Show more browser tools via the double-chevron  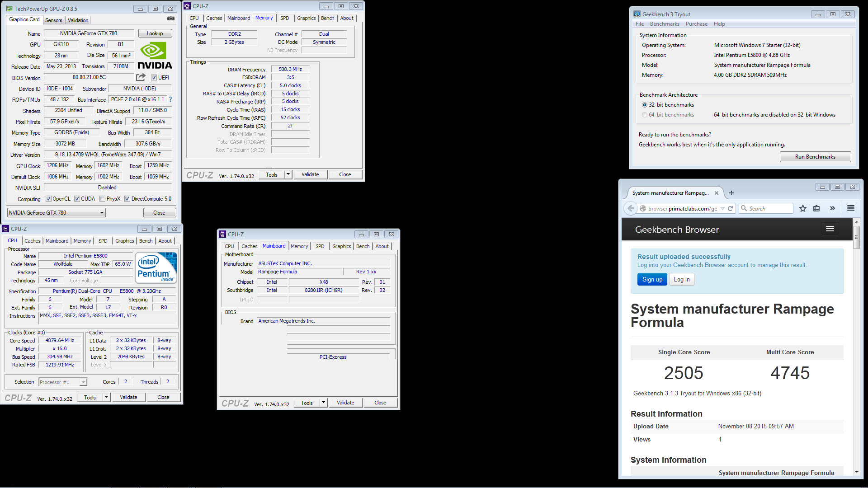(x=832, y=208)
